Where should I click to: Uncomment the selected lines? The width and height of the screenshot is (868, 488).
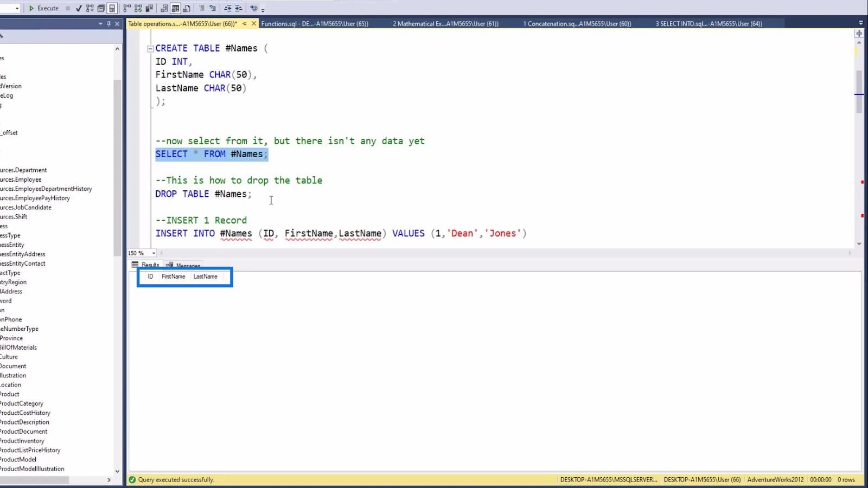coord(213,8)
